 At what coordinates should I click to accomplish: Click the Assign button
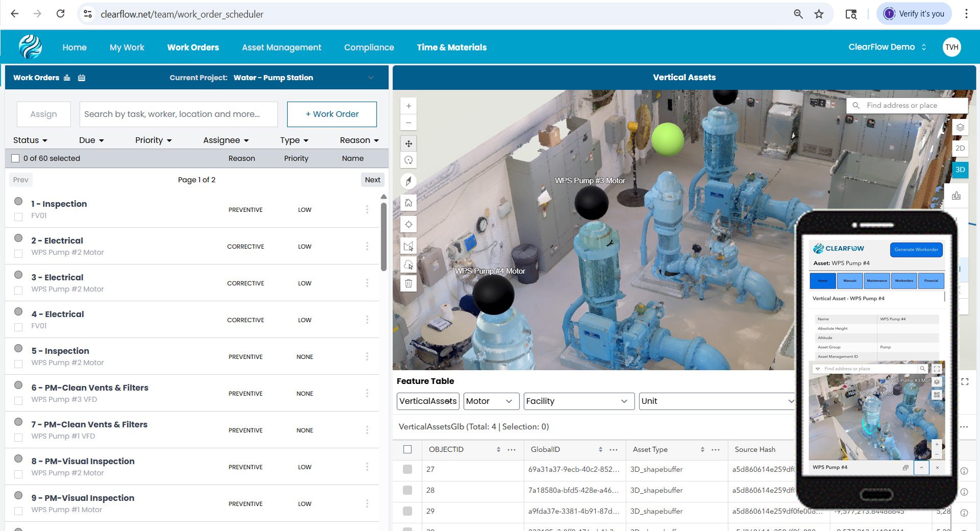[x=44, y=114]
